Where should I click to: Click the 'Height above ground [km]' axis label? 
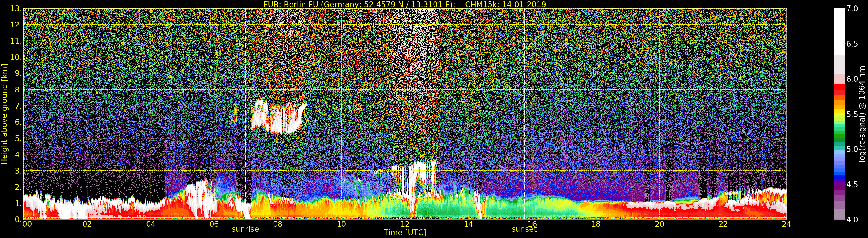[4, 114]
